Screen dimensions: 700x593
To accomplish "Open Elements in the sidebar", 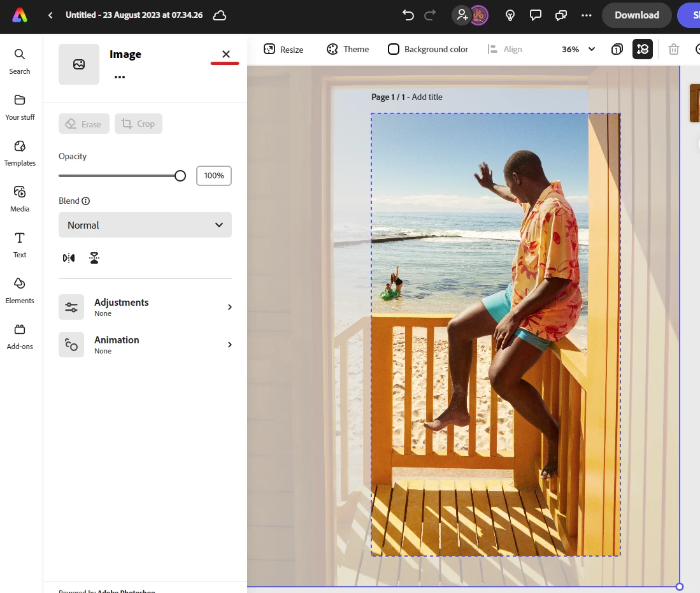I will 20,291.
